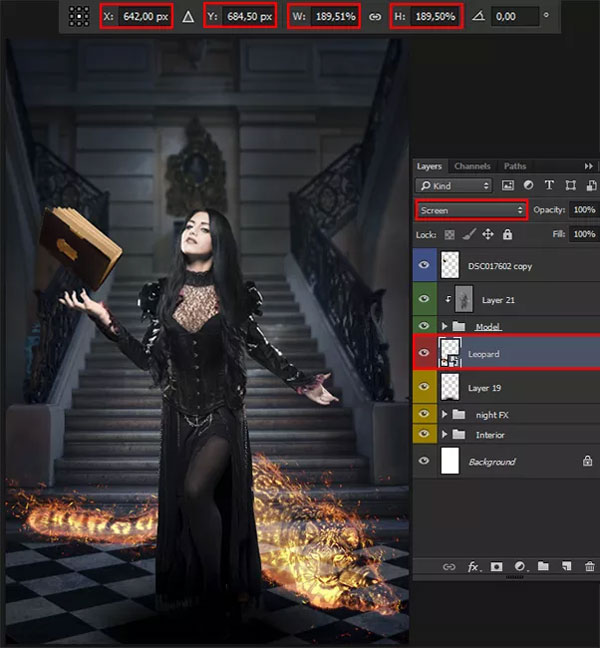Expand the Model layer group
The width and height of the screenshot is (600, 648).
[444, 326]
